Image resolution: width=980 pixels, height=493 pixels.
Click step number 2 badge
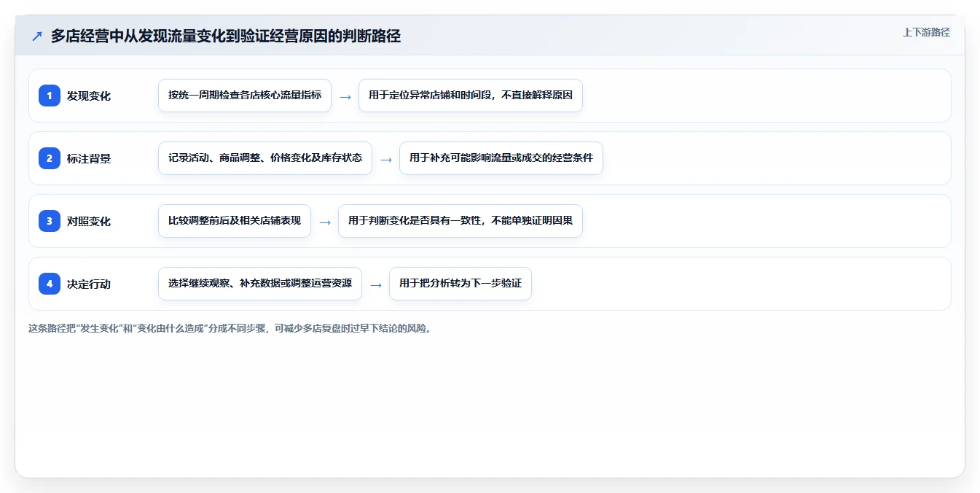pos(50,158)
